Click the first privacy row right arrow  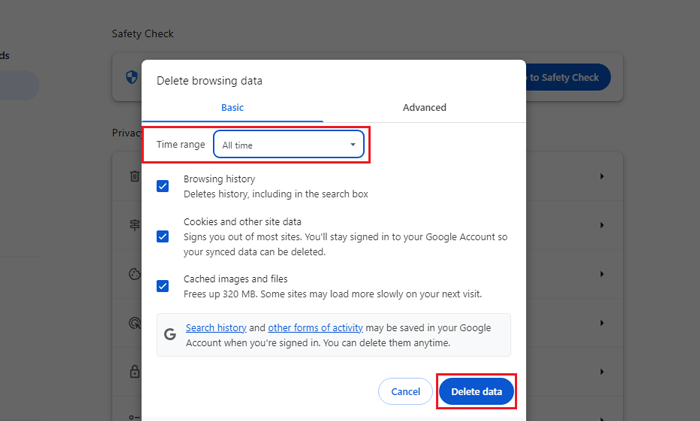point(602,177)
